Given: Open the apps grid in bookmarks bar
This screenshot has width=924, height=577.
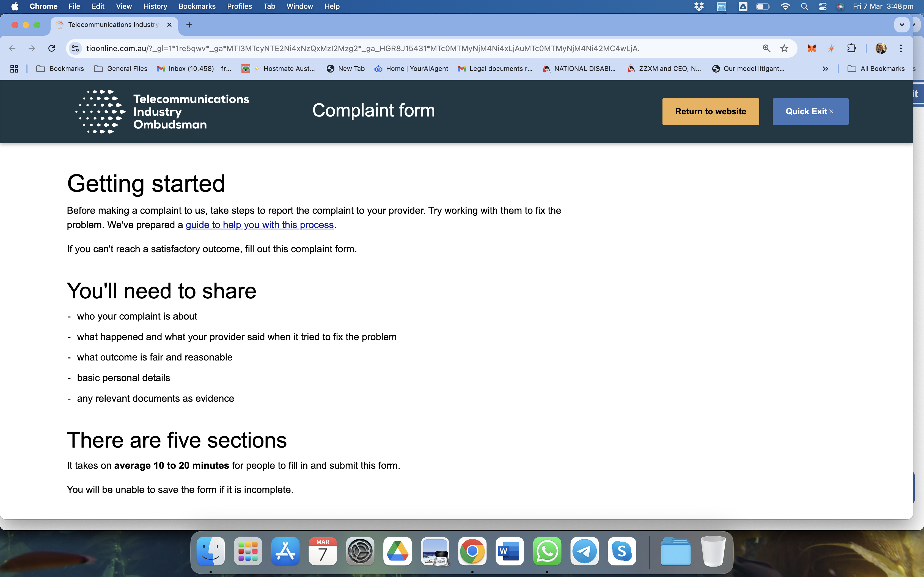Looking at the screenshot, I should pyautogui.click(x=14, y=69).
